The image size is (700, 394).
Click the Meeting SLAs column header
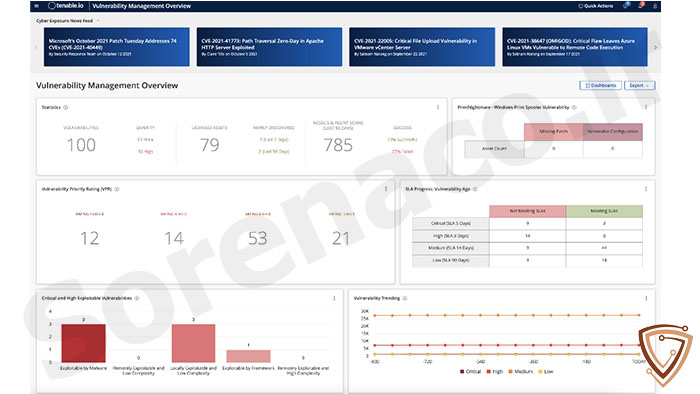tap(604, 211)
